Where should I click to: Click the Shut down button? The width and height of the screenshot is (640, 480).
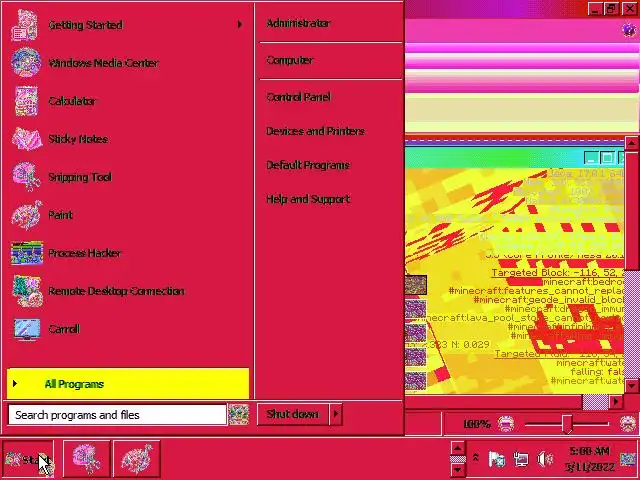(x=293, y=414)
